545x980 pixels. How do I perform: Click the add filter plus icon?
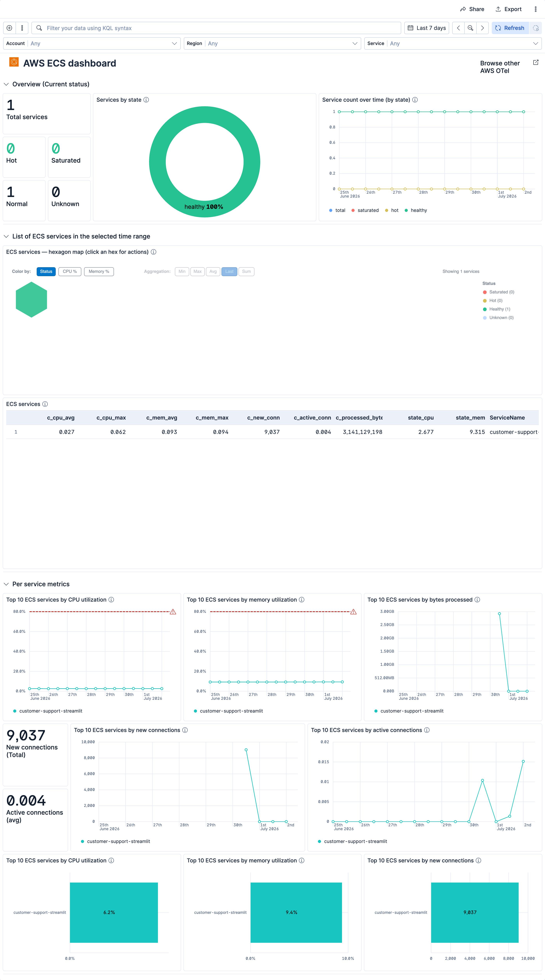click(x=10, y=28)
